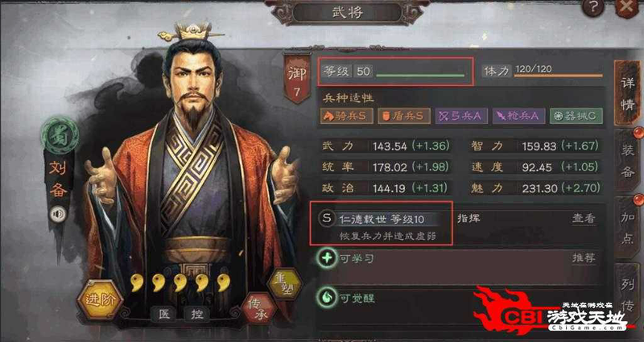The width and height of the screenshot is (644, 342).
Task: Open the 重塑 reshape hexagon button
Action: click(285, 285)
